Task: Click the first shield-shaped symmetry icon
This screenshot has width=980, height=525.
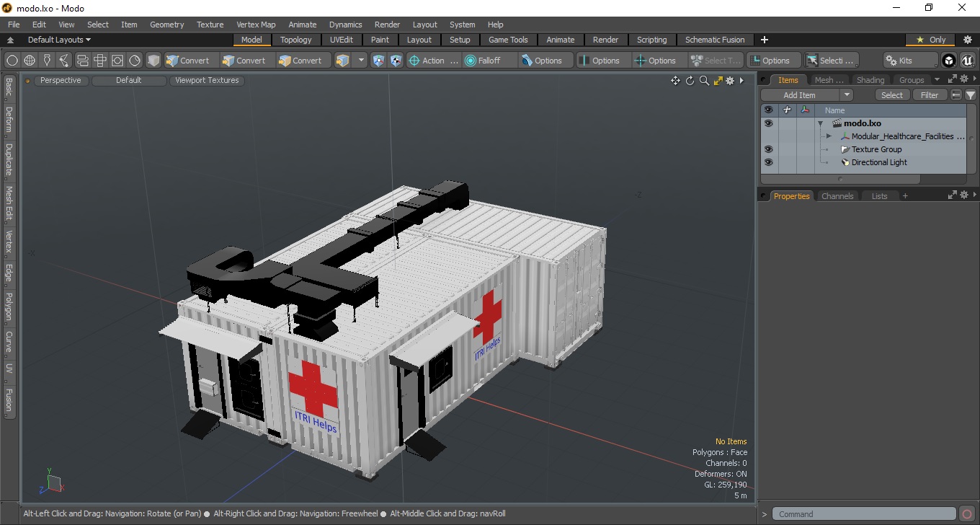Action: point(378,61)
